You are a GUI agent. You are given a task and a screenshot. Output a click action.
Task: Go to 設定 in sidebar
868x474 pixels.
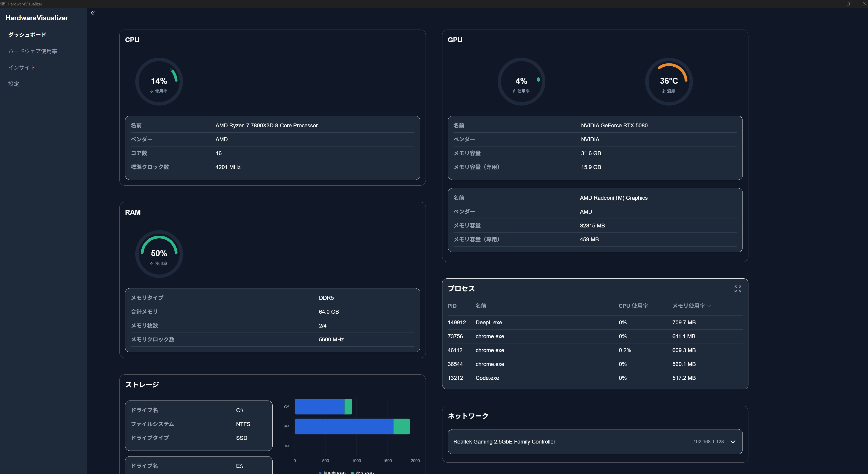(x=13, y=84)
